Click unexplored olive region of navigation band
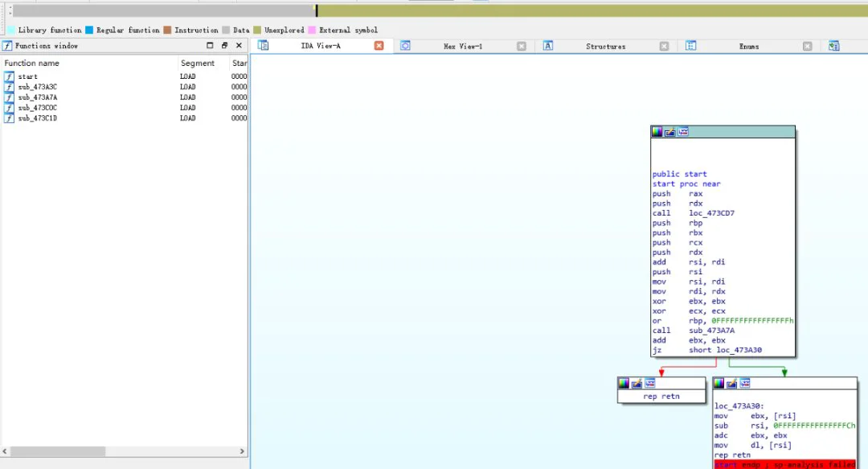 [592, 10]
